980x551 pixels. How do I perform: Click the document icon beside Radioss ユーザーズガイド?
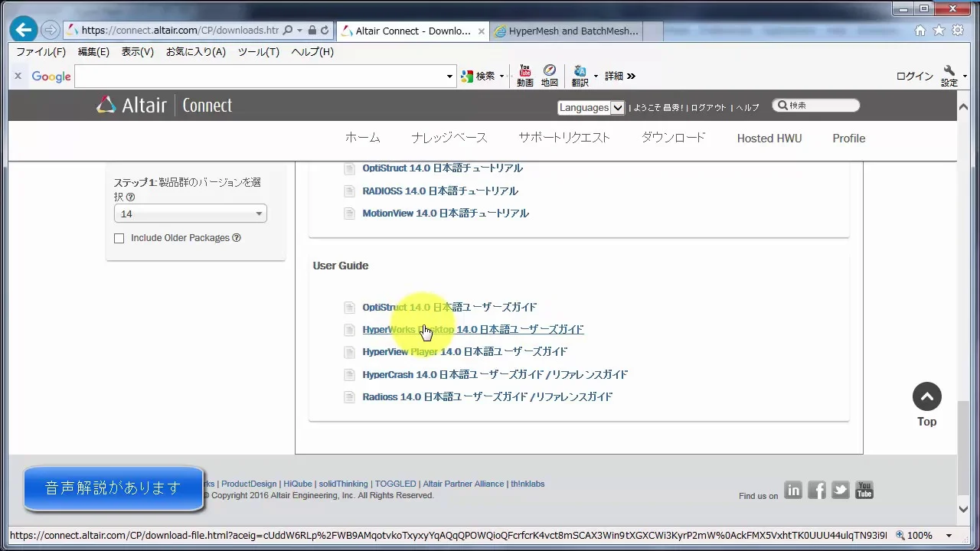click(x=349, y=397)
